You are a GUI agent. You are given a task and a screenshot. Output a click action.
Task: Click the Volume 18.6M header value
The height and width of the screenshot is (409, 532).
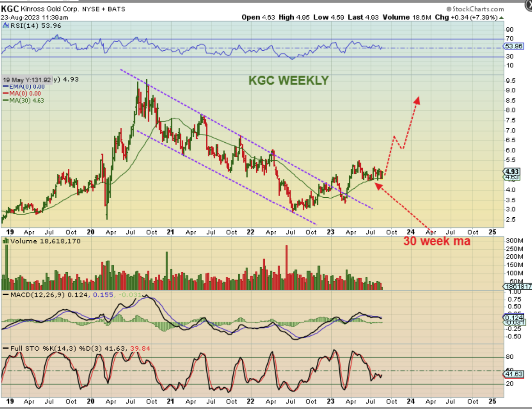click(x=407, y=17)
